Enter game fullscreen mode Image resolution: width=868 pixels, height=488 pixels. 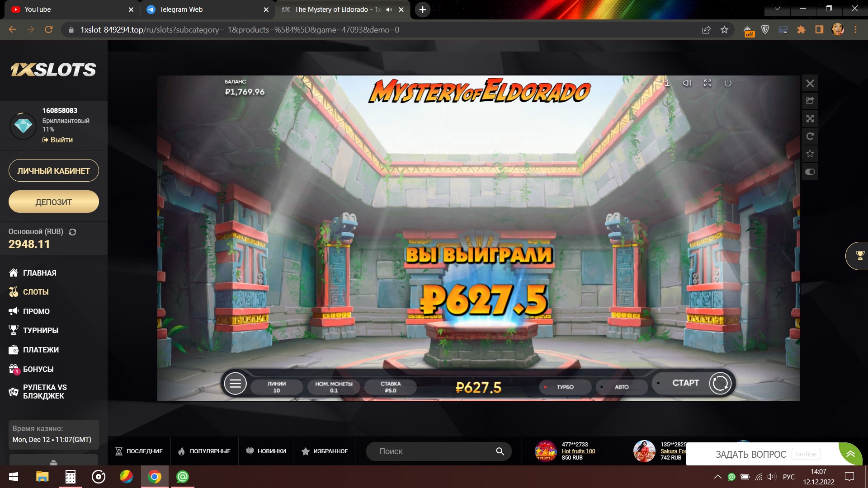pyautogui.click(x=708, y=83)
